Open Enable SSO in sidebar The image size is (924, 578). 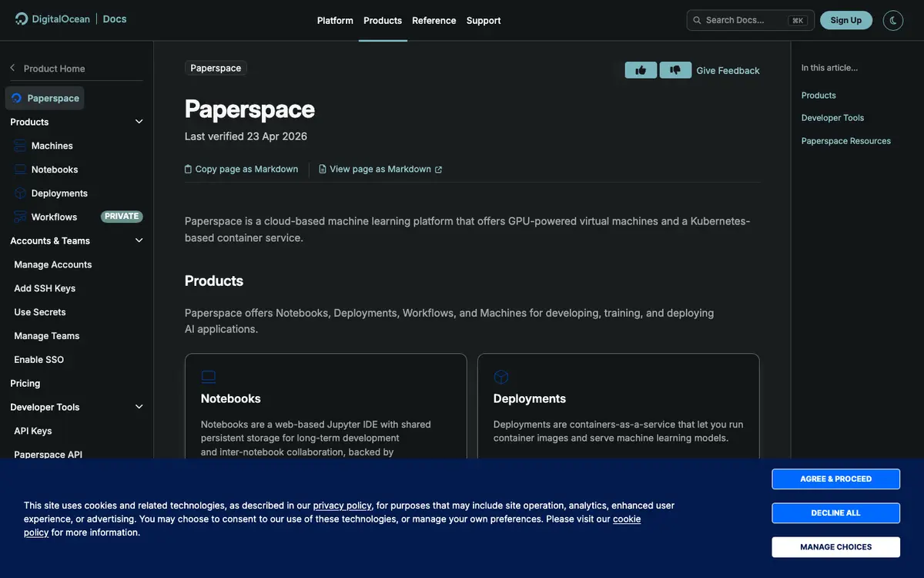[39, 360]
